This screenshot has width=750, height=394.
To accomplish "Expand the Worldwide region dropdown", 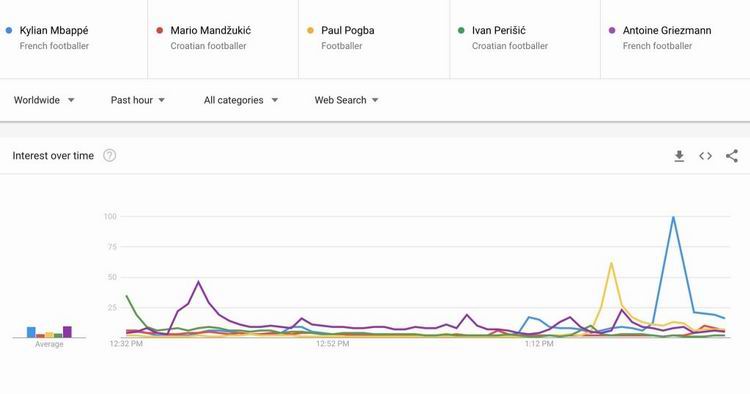I will [x=44, y=100].
